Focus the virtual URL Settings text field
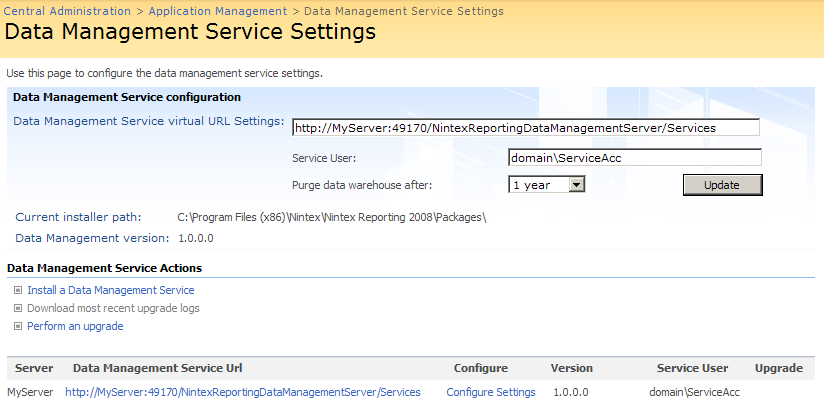824x413 pixels. point(525,127)
